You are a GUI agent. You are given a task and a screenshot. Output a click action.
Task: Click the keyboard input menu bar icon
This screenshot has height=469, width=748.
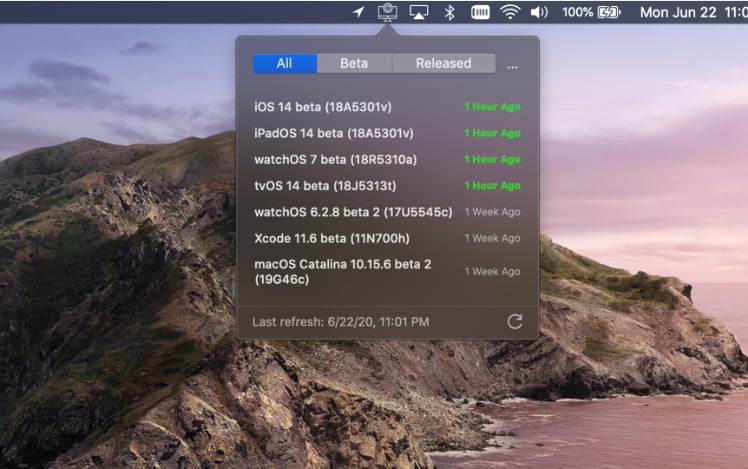pyautogui.click(x=480, y=12)
